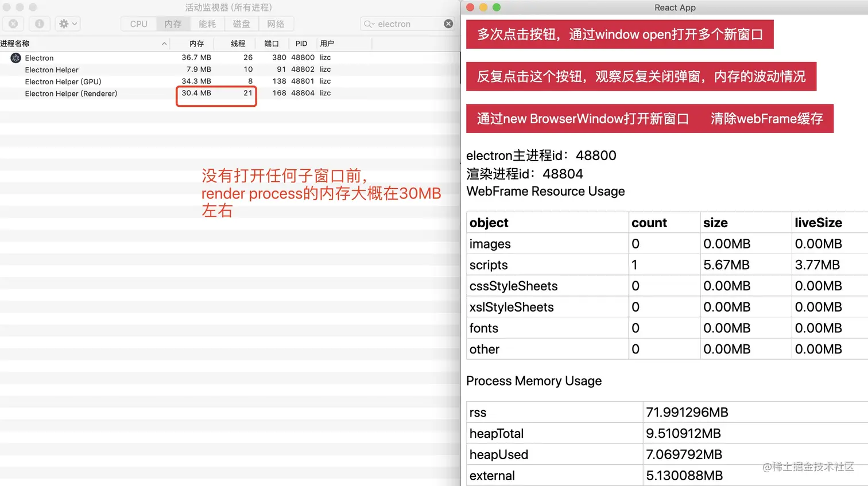868x486 pixels.
Task: Switch to the 能耗 tab
Action: [x=207, y=24]
